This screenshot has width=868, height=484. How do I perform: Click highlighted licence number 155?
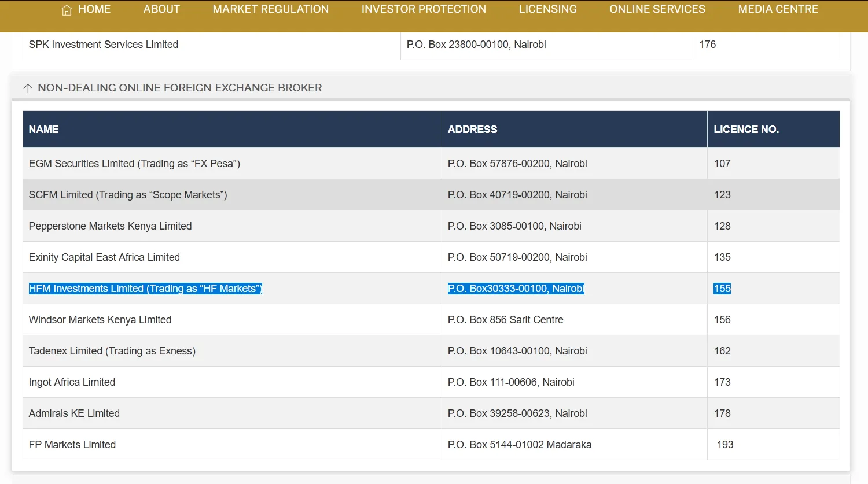coord(722,289)
